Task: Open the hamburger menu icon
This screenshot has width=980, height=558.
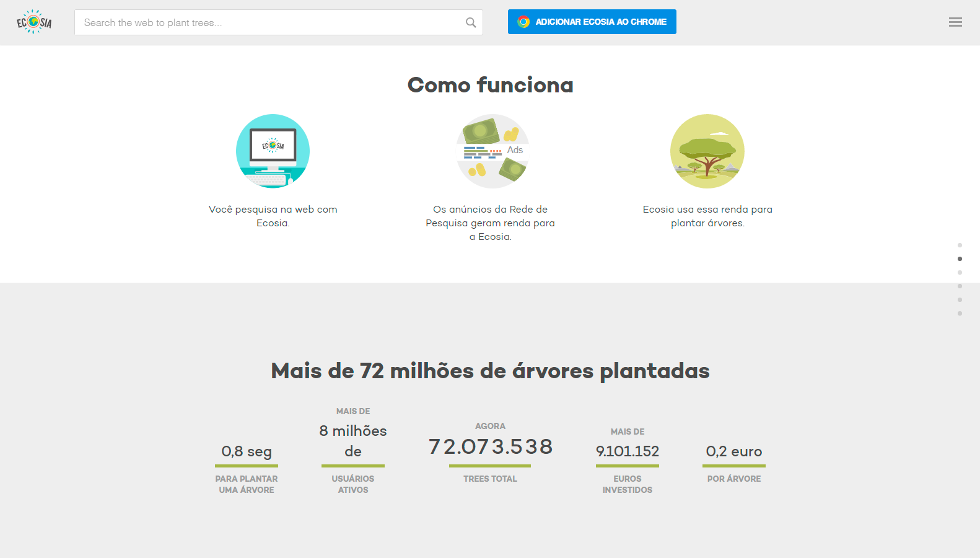Action: click(x=955, y=22)
